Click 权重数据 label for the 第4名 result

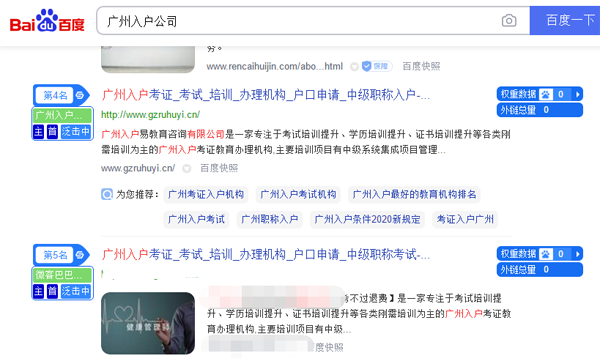point(518,94)
